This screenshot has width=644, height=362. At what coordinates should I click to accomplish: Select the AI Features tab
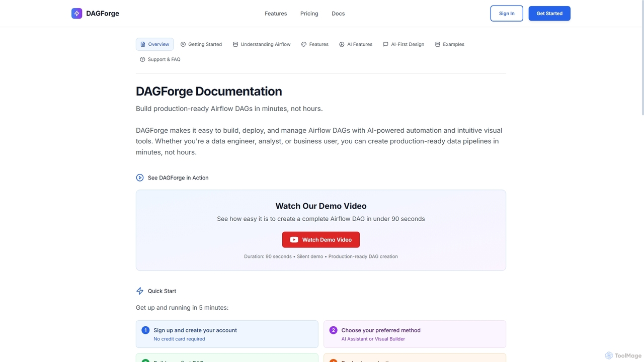tap(356, 44)
